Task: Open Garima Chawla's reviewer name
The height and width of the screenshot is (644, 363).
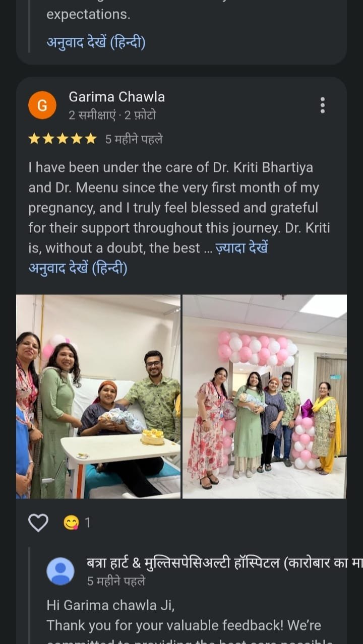Action: tap(116, 97)
